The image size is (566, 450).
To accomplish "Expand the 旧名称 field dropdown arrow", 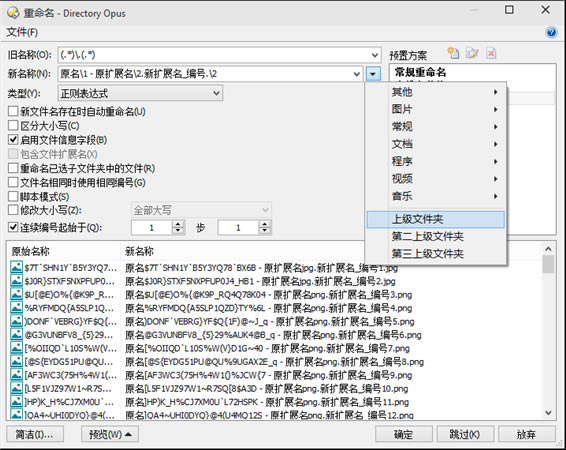I will [x=375, y=55].
